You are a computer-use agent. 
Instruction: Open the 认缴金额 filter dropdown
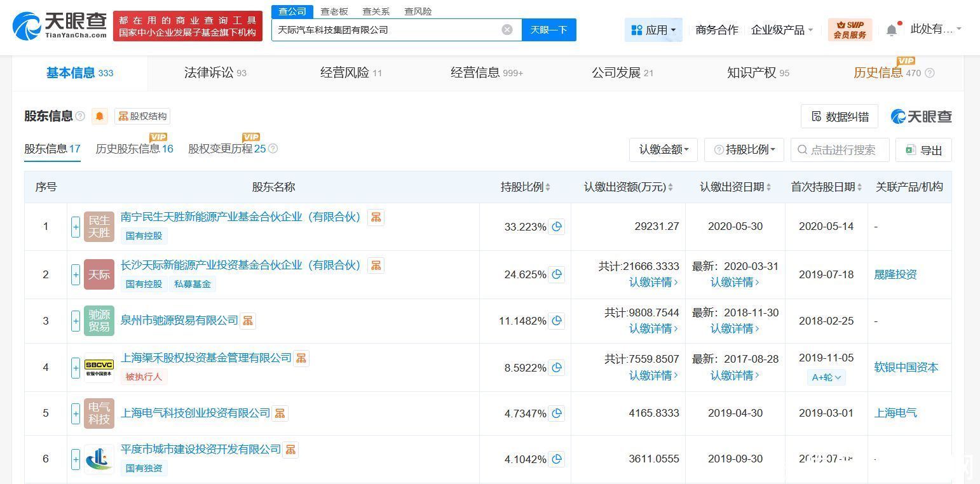664,150
